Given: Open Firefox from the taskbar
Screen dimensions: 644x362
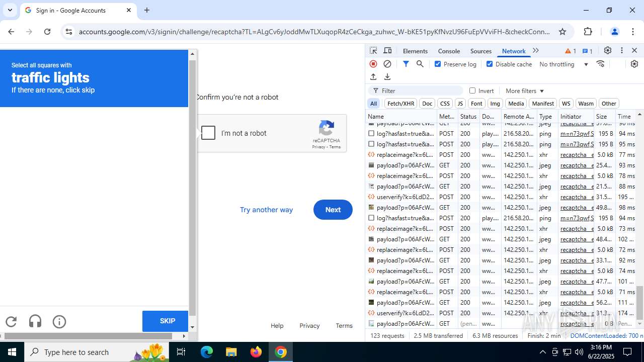Looking at the screenshot, I should click(x=256, y=352).
